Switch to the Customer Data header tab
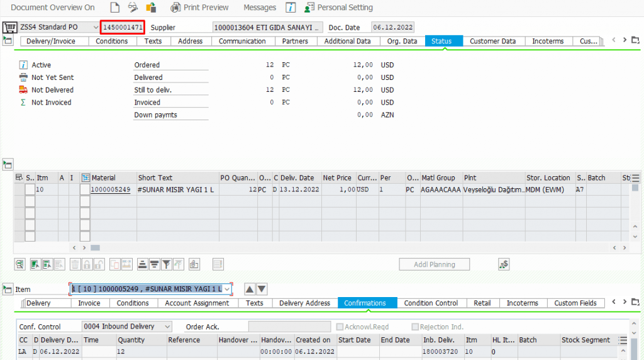The width and height of the screenshot is (644, 360). tap(492, 41)
